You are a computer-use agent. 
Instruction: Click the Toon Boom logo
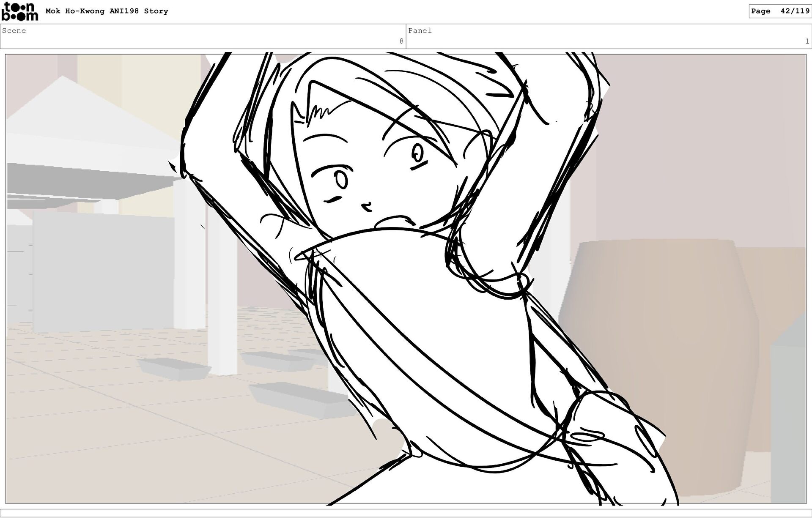[19, 11]
